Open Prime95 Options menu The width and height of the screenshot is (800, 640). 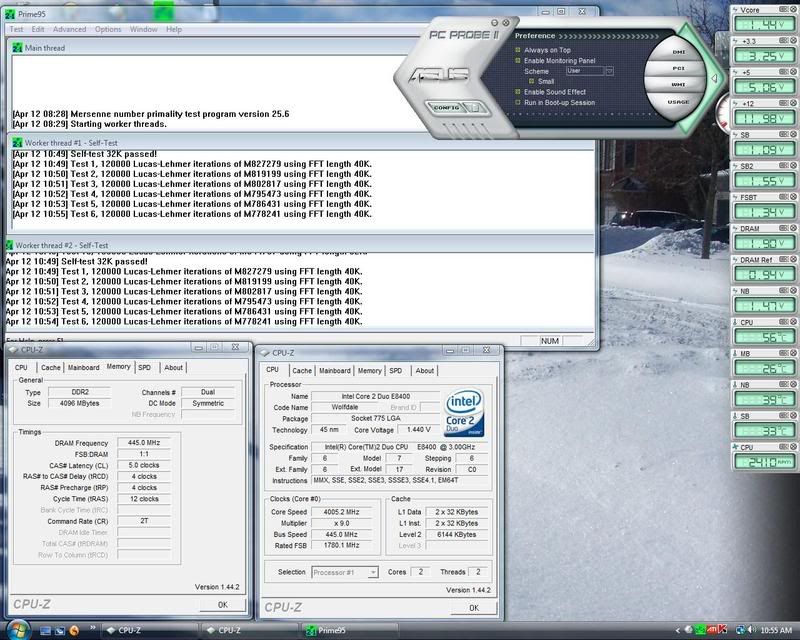(108, 29)
